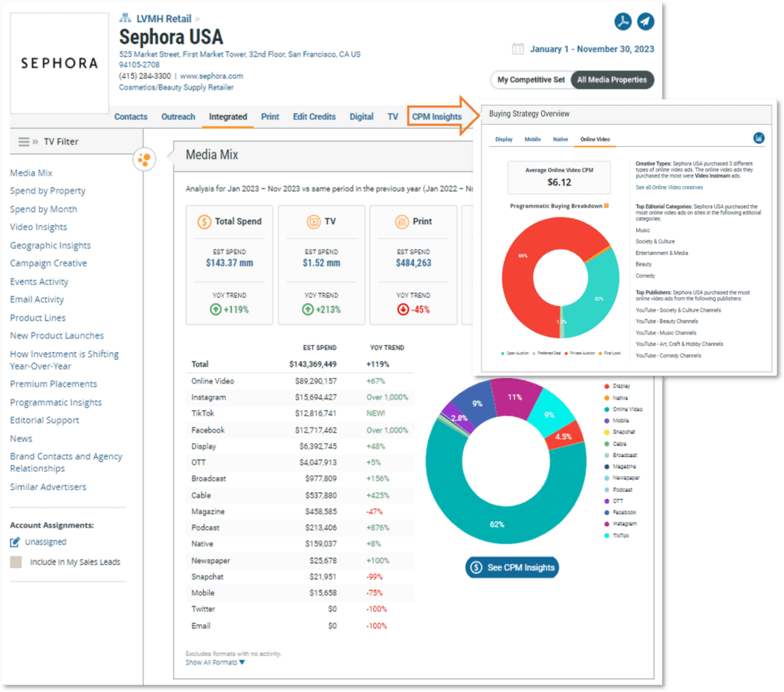Select Native tab in Buying Strategy Overview
This screenshot has width=784, height=692.
tap(560, 139)
